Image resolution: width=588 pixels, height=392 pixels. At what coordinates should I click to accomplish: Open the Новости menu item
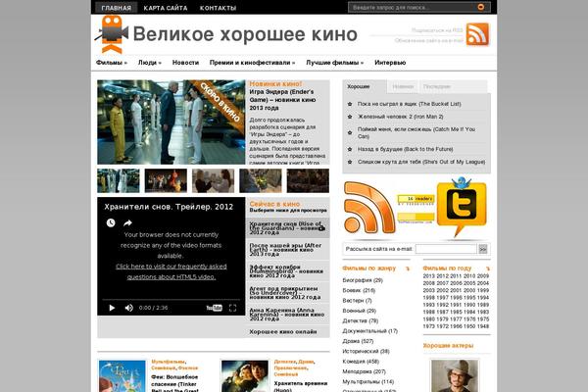[185, 63]
